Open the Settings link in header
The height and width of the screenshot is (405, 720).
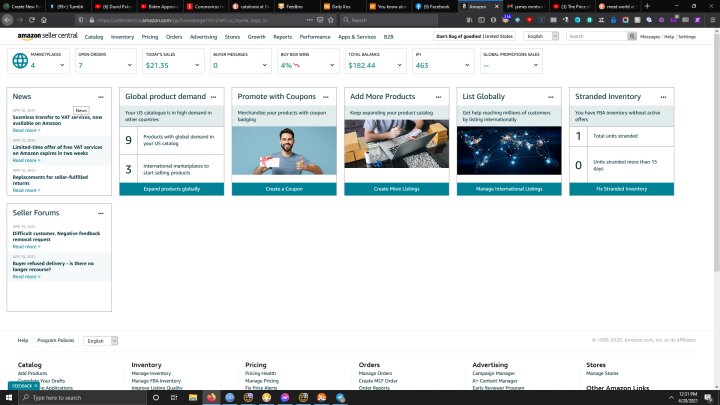point(687,37)
